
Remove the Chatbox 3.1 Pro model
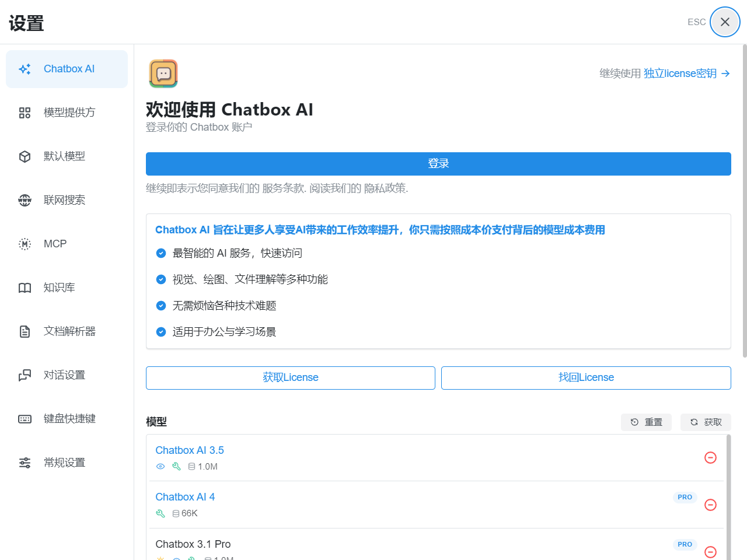pyautogui.click(x=710, y=552)
